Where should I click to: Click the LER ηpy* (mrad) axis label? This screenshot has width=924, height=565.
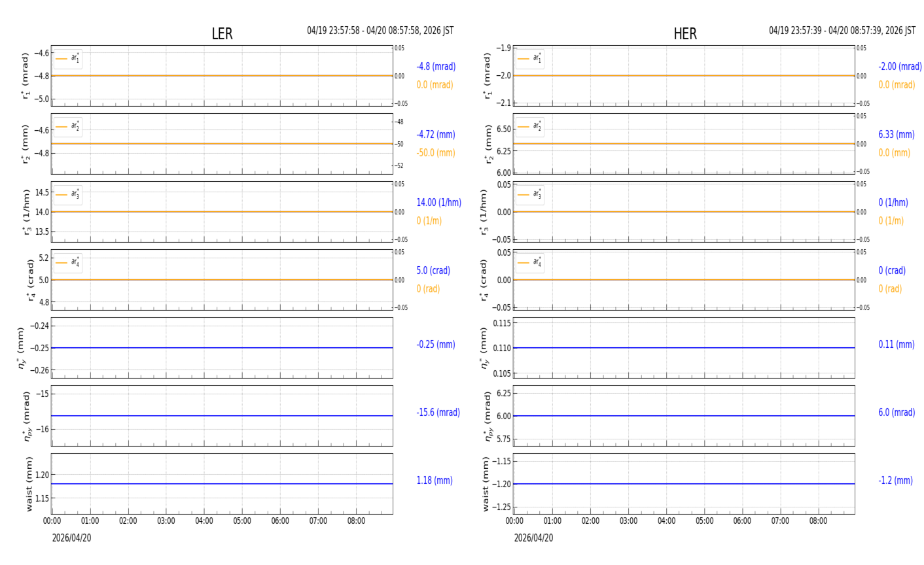click(x=26, y=416)
